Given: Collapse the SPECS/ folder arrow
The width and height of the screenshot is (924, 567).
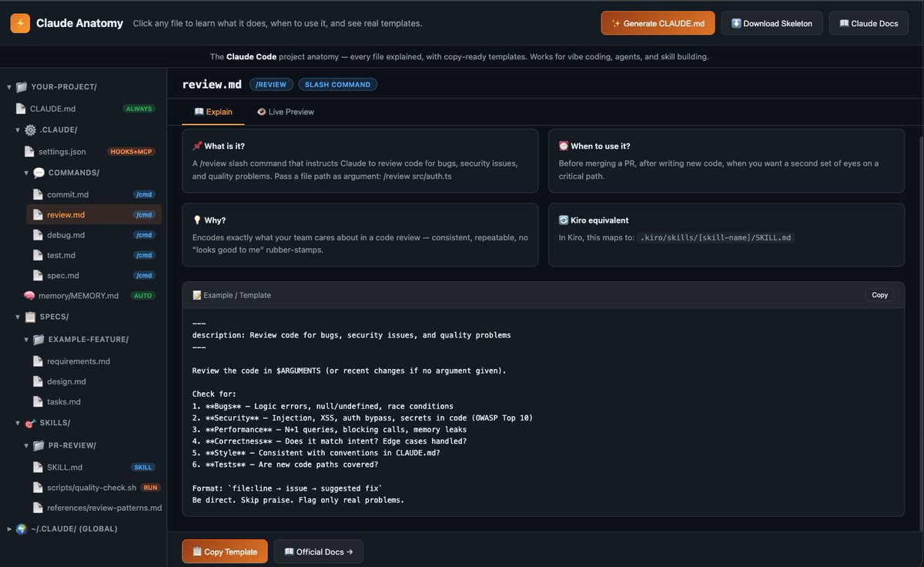Looking at the screenshot, I should [x=18, y=317].
